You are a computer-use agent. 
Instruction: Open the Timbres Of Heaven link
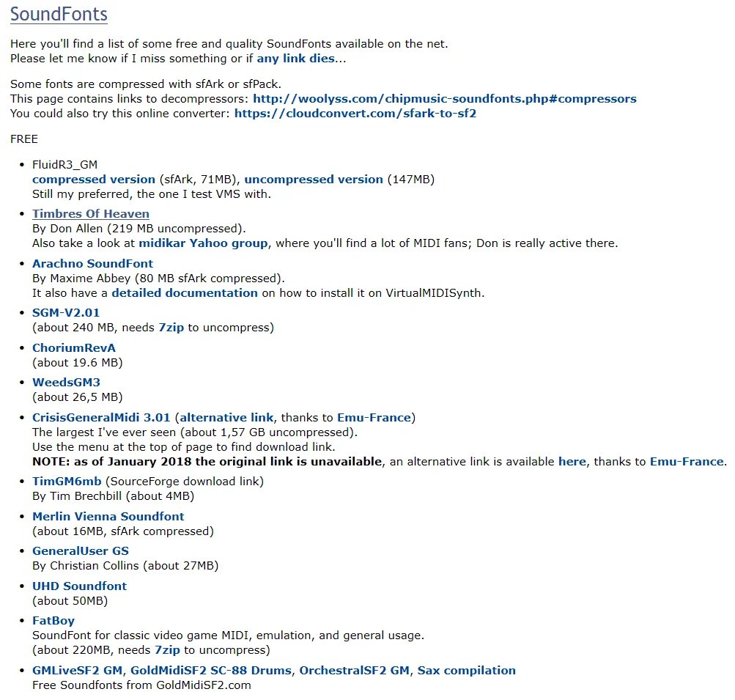point(91,214)
